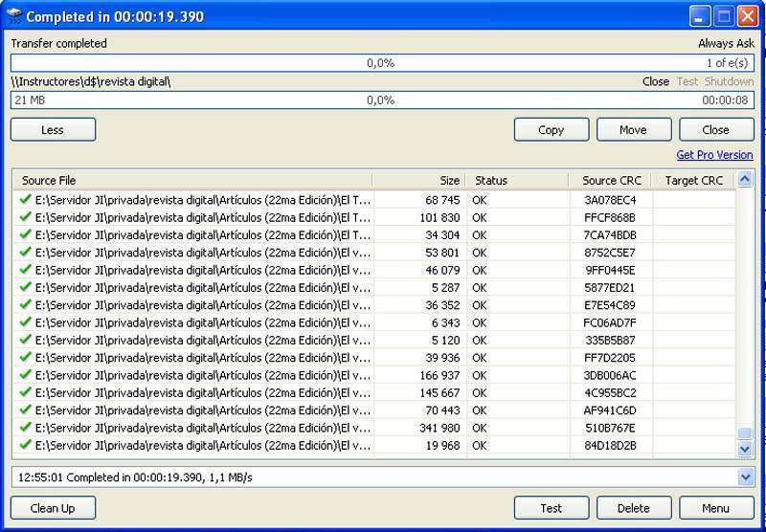766x532 pixels.
Task: Click the green checkmark of the 34 304 row
Action: [x=26, y=234]
